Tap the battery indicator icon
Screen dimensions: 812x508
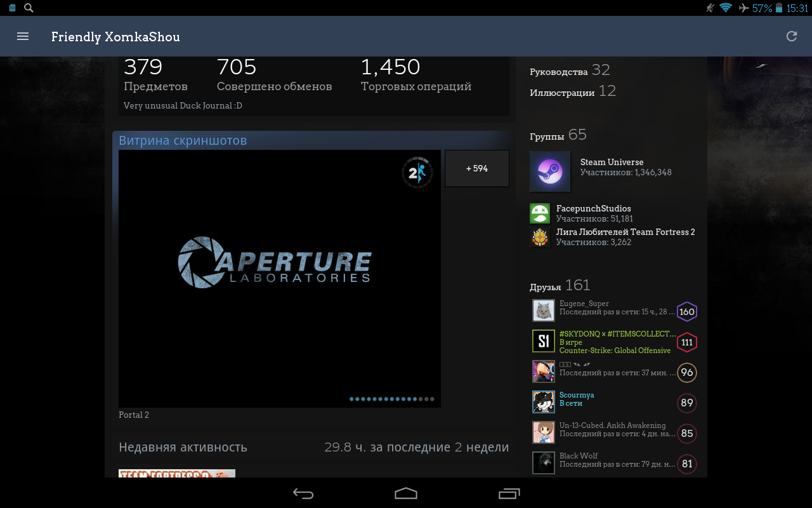pyautogui.click(x=779, y=8)
